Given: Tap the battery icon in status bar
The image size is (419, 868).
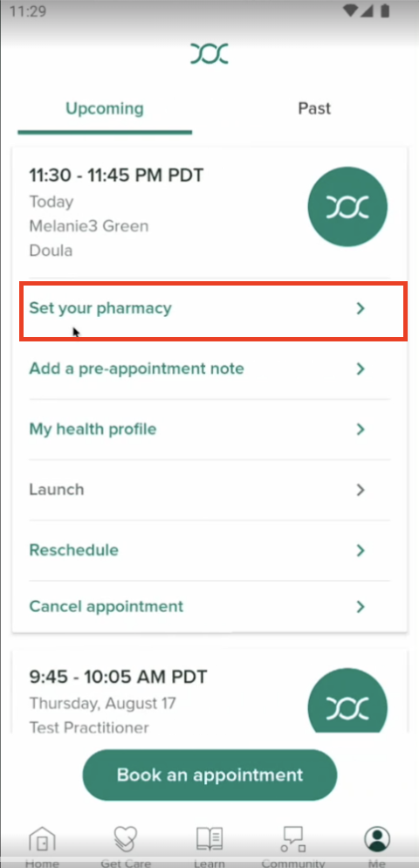Looking at the screenshot, I should click(386, 10).
